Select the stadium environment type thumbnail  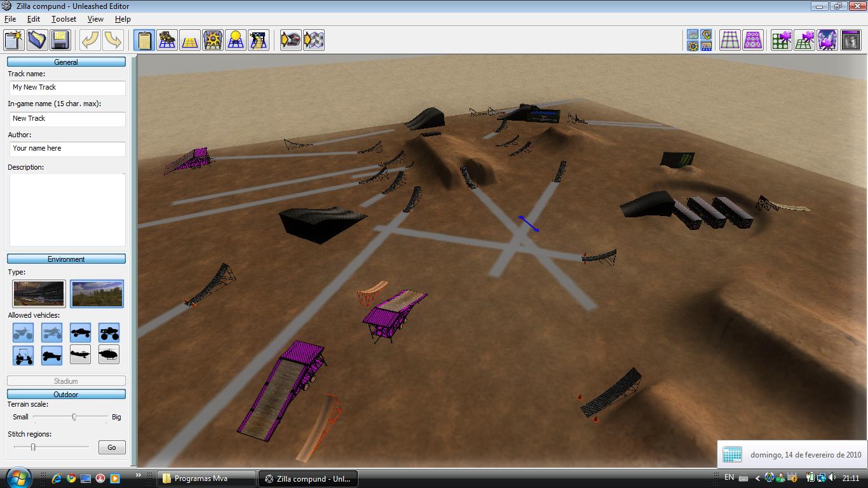(x=39, y=294)
